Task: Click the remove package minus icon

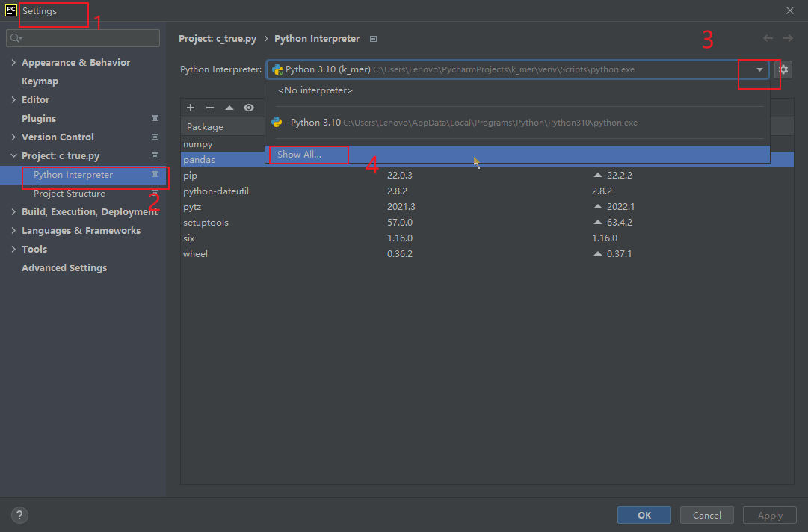Action: click(210, 108)
